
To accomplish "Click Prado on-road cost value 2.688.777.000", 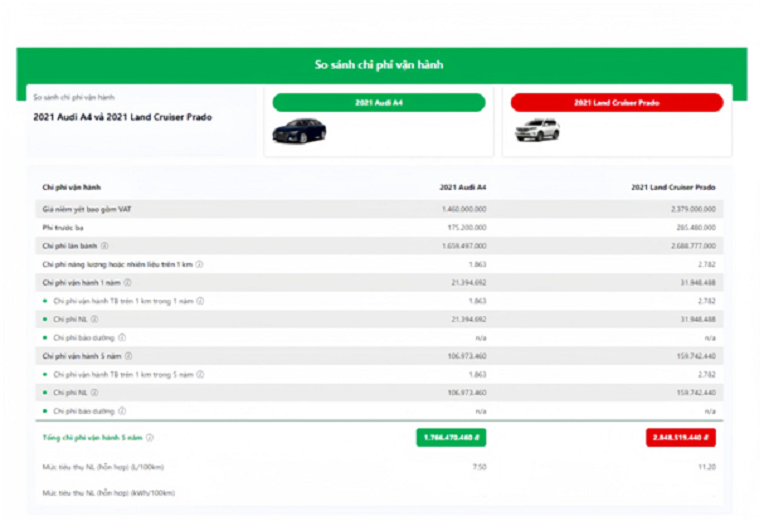I will pos(693,246).
